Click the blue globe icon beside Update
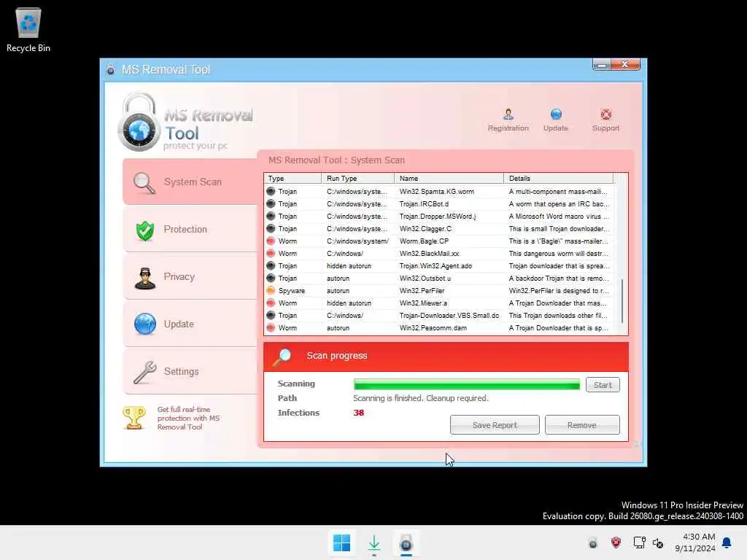747x560 pixels. click(x=145, y=324)
